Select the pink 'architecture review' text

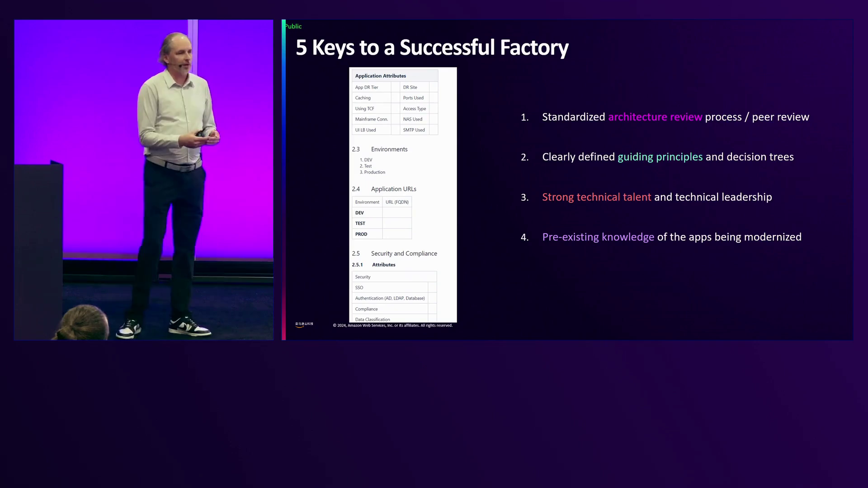tap(655, 117)
